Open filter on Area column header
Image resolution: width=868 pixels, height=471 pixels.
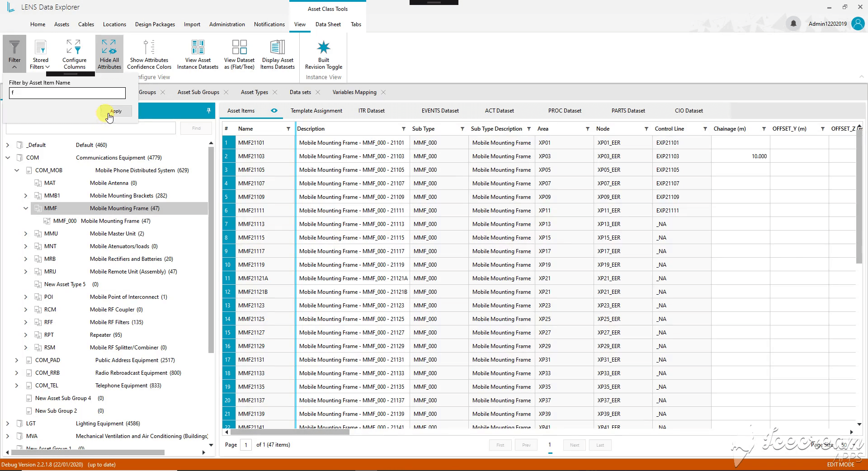[588, 129]
